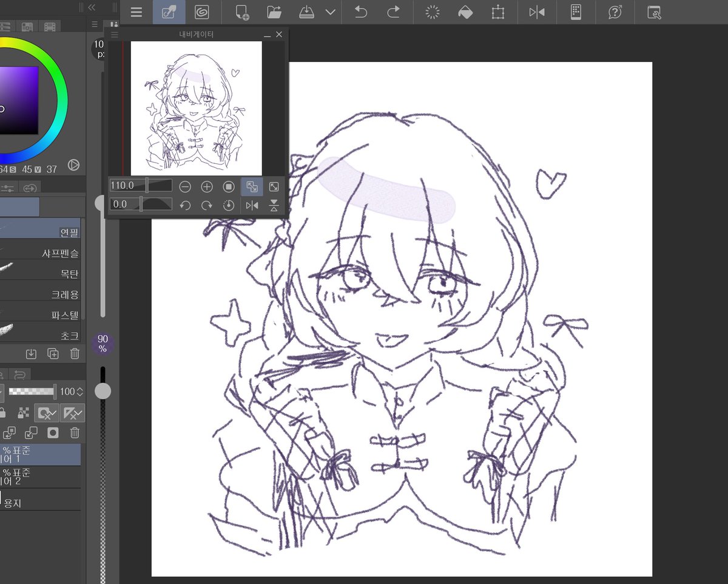728x584 pixels.
Task: Fill with the paint bucket icon
Action: pos(465,12)
